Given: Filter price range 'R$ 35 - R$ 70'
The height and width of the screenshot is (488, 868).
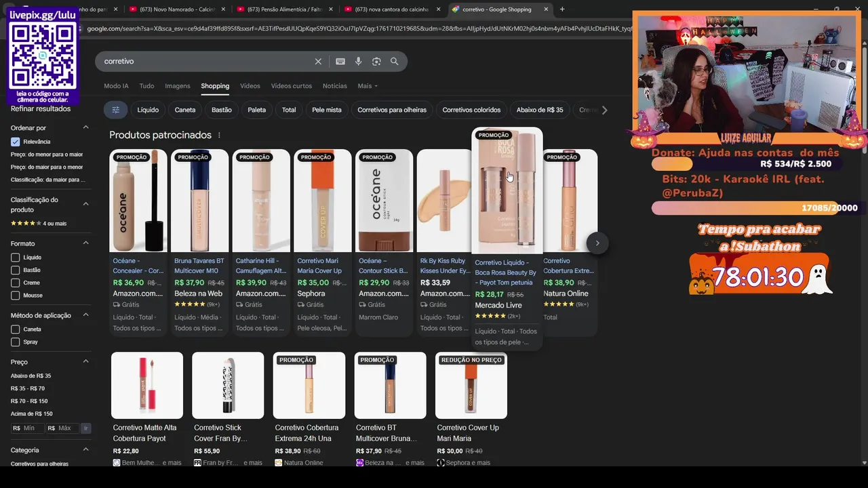Looking at the screenshot, I should pos(28,388).
